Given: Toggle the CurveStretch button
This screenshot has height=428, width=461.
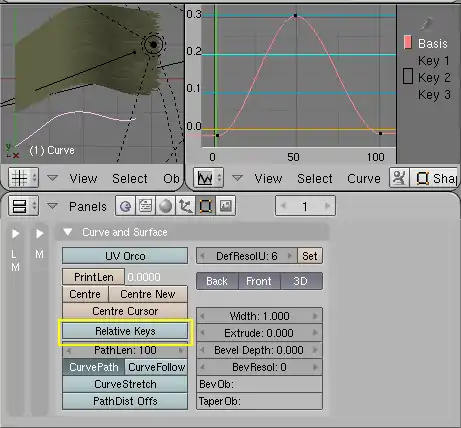Looking at the screenshot, I should [125, 384].
